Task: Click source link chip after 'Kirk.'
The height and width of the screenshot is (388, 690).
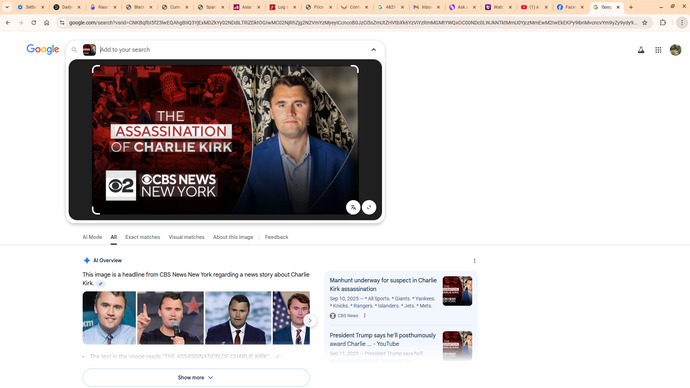Action: tap(101, 284)
